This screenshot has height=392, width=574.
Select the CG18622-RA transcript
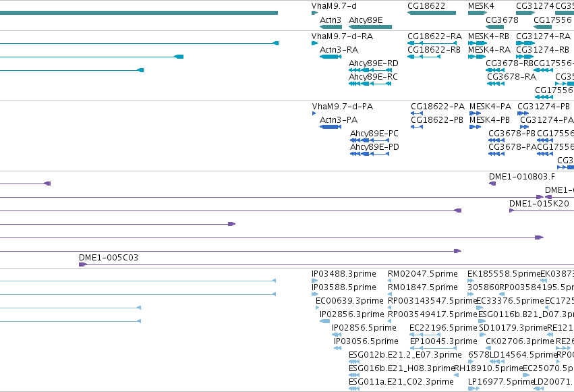tap(432, 43)
